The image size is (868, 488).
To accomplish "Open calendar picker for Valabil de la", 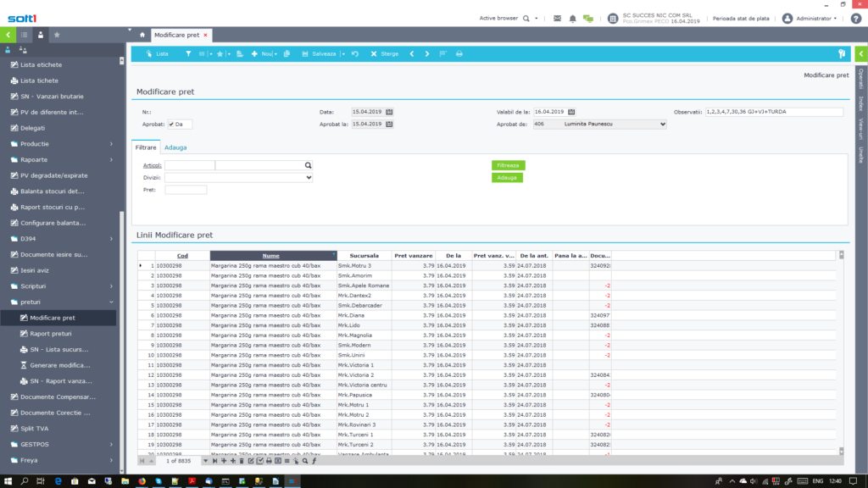I will (x=571, y=112).
